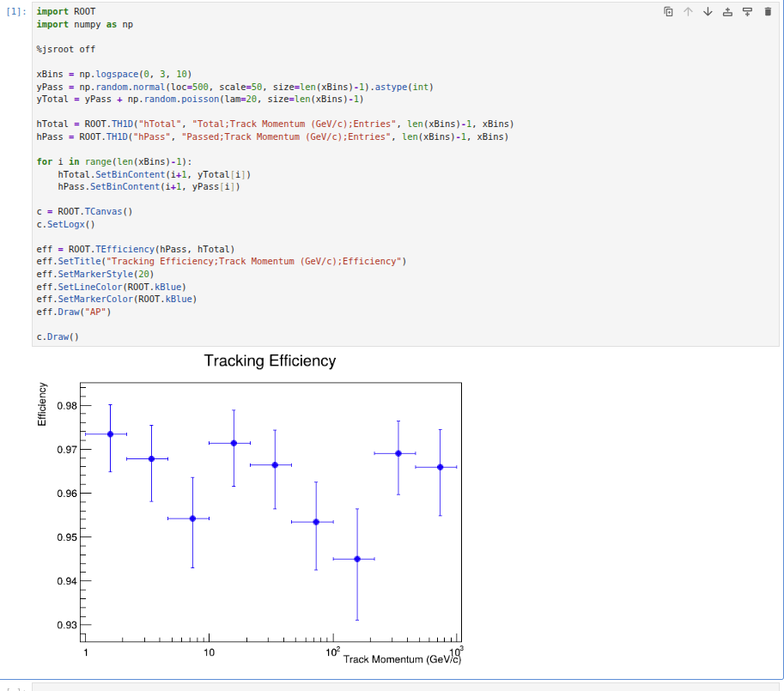Delete the cell with the trash icon
784x691 pixels.
767,12
